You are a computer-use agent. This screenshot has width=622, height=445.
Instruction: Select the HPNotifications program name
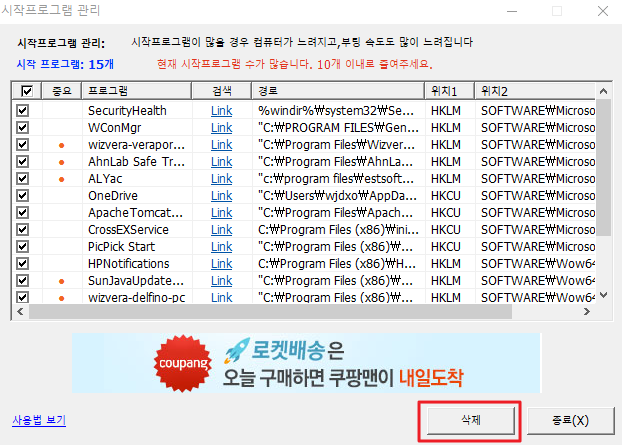(129, 264)
